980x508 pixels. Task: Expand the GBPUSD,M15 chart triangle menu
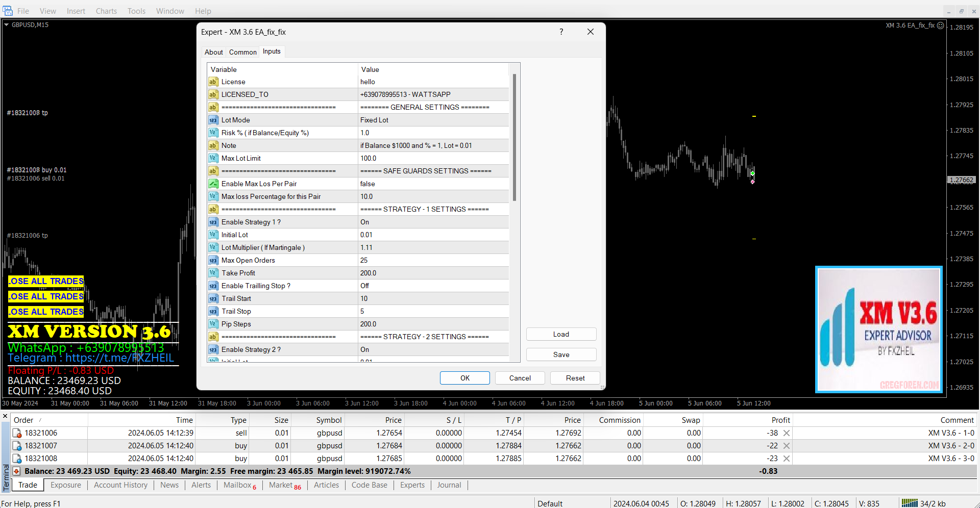point(6,24)
